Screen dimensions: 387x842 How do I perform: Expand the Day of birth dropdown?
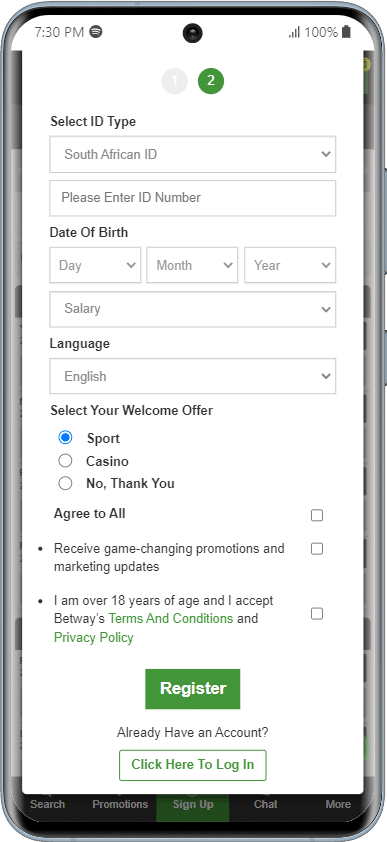(95, 265)
